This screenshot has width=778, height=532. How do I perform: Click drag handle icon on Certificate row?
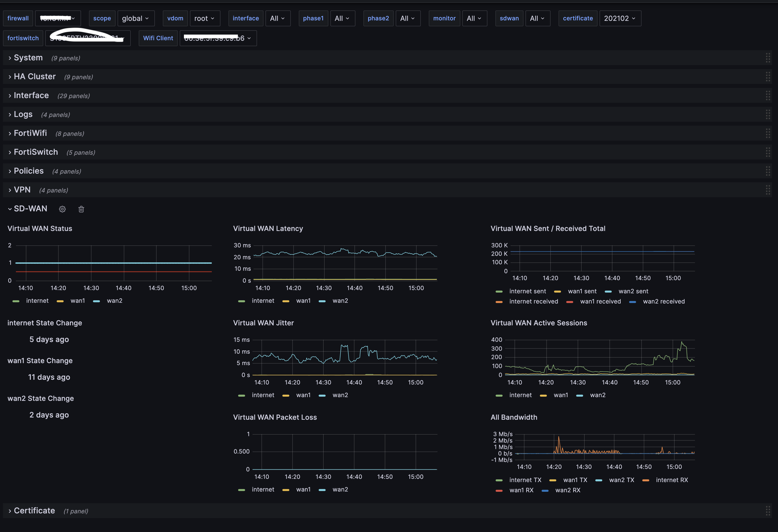click(768, 511)
